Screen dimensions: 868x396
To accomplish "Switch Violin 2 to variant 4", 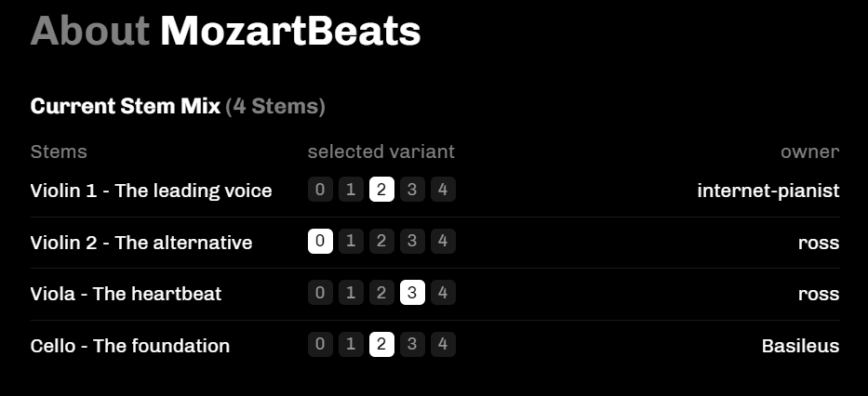I will [443, 243].
